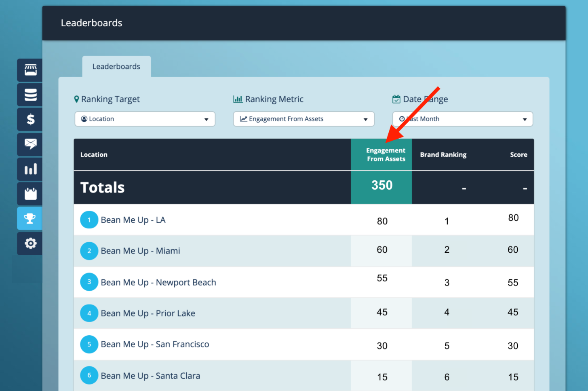This screenshot has height=391, width=588.
Task: Click the Totals value 350
Action: pos(382,185)
